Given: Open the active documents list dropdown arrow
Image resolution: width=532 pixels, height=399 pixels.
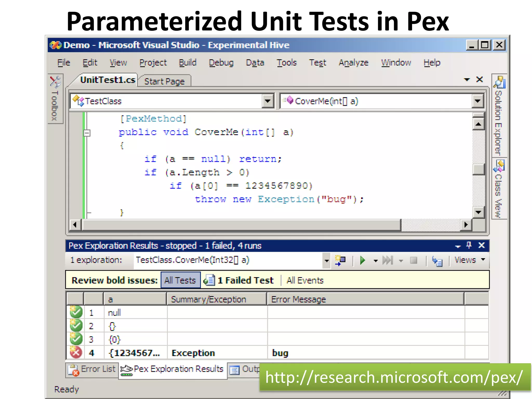Looking at the screenshot, I should point(467,79).
